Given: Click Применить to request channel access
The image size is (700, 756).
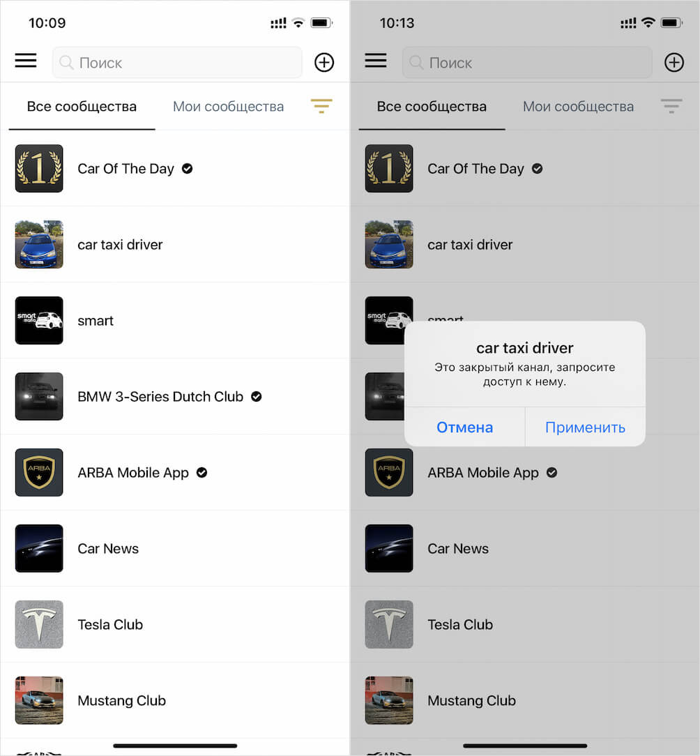Looking at the screenshot, I should [x=585, y=428].
